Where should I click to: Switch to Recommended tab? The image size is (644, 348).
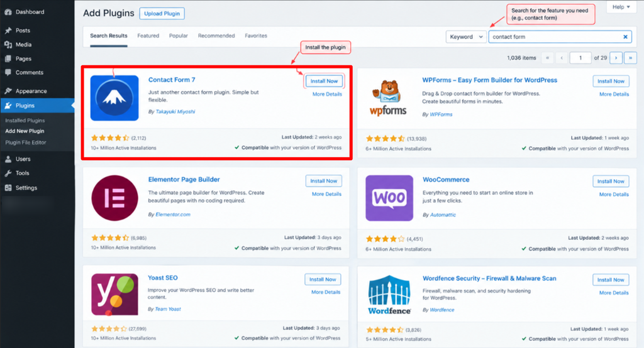(x=216, y=36)
